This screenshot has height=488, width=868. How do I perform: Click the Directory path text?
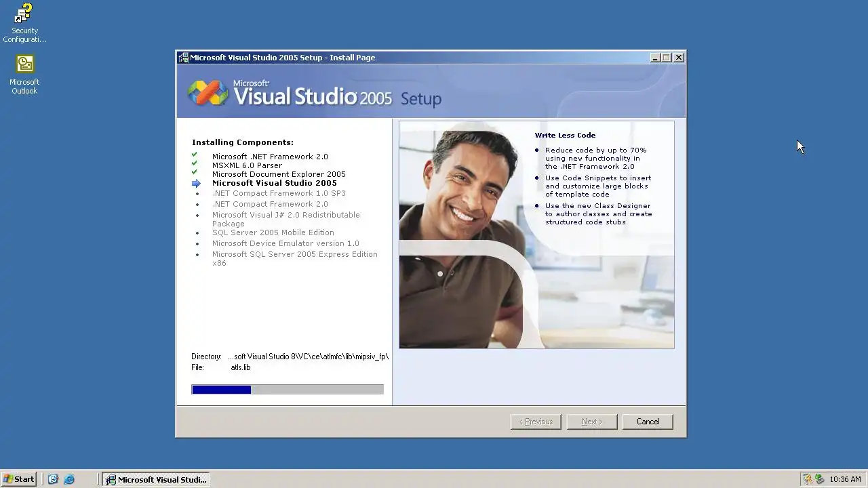pos(308,357)
